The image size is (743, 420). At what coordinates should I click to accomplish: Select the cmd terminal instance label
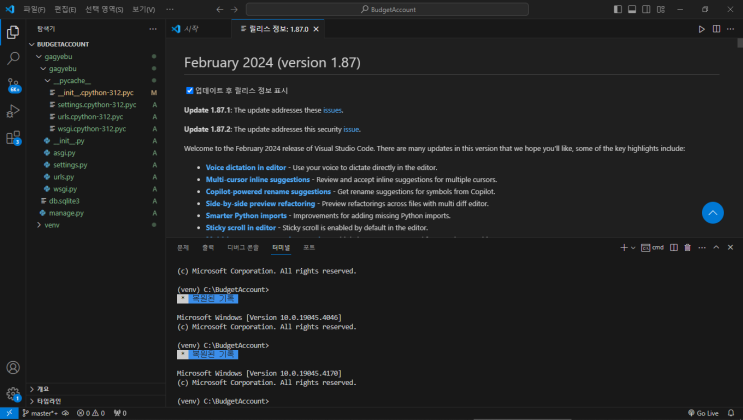[652, 247]
